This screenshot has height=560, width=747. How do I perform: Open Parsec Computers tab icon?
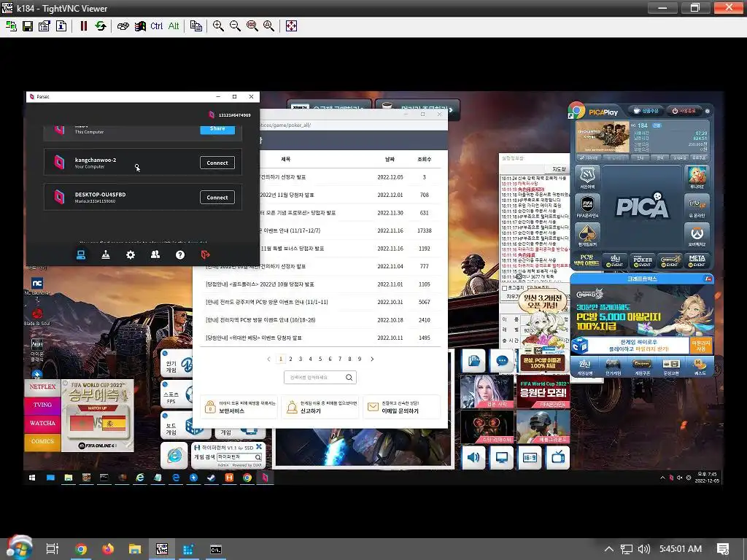point(81,255)
